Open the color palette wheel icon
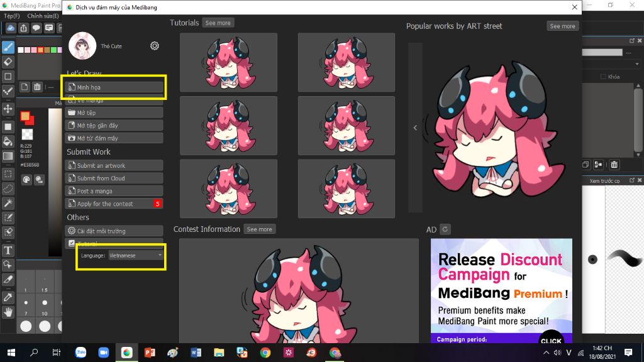The height and width of the screenshot is (362, 644). point(26,179)
